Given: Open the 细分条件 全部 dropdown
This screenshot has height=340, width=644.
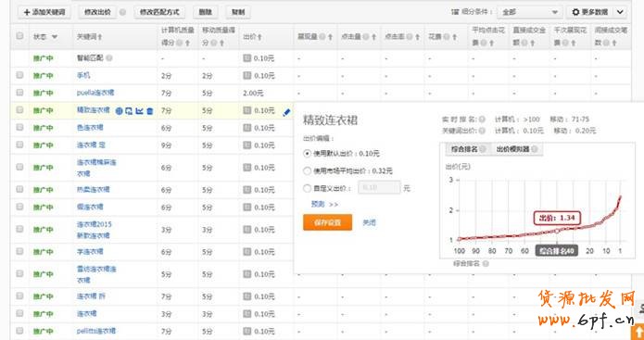Looking at the screenshot, I should pyautogui.click(x=529, y=12).
